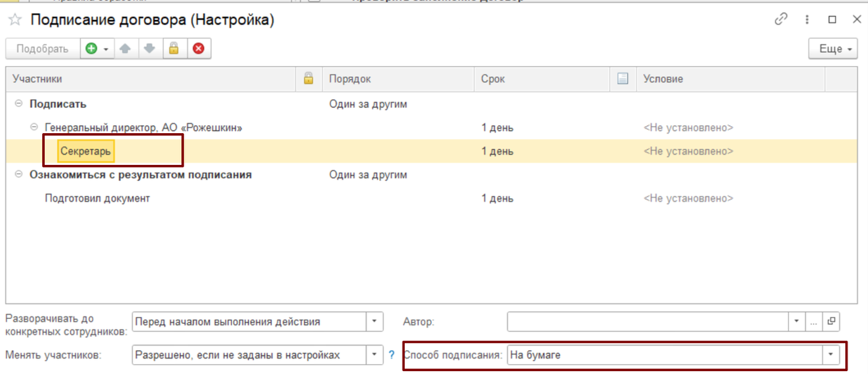Click the padlock icon in the toolbar

coord(174,49)
